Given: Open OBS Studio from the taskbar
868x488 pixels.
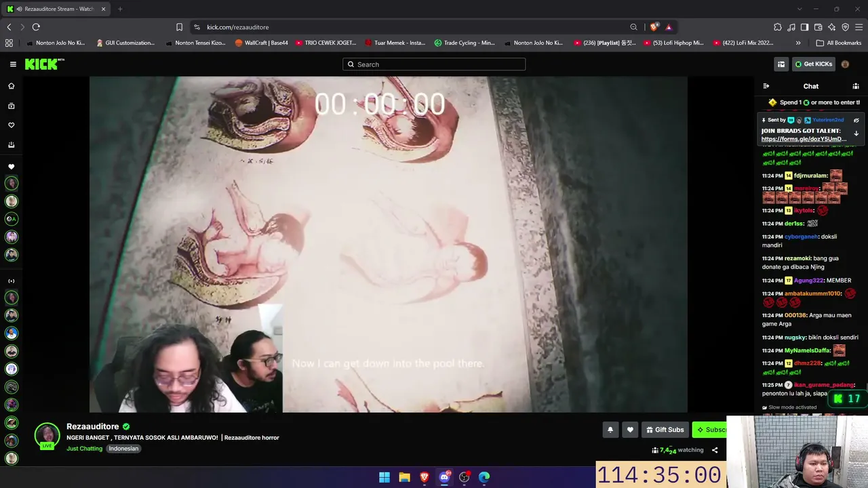Looking at the screenshot, I should click(465, 477).
